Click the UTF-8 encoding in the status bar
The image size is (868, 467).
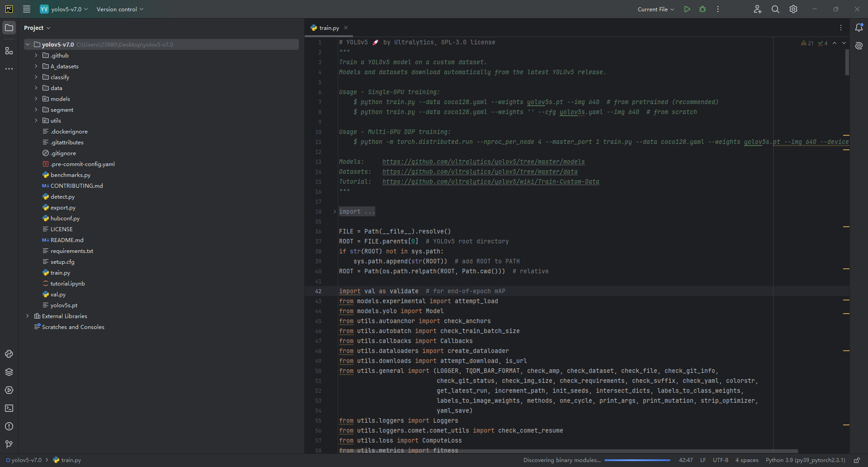(x=720, y=460)
